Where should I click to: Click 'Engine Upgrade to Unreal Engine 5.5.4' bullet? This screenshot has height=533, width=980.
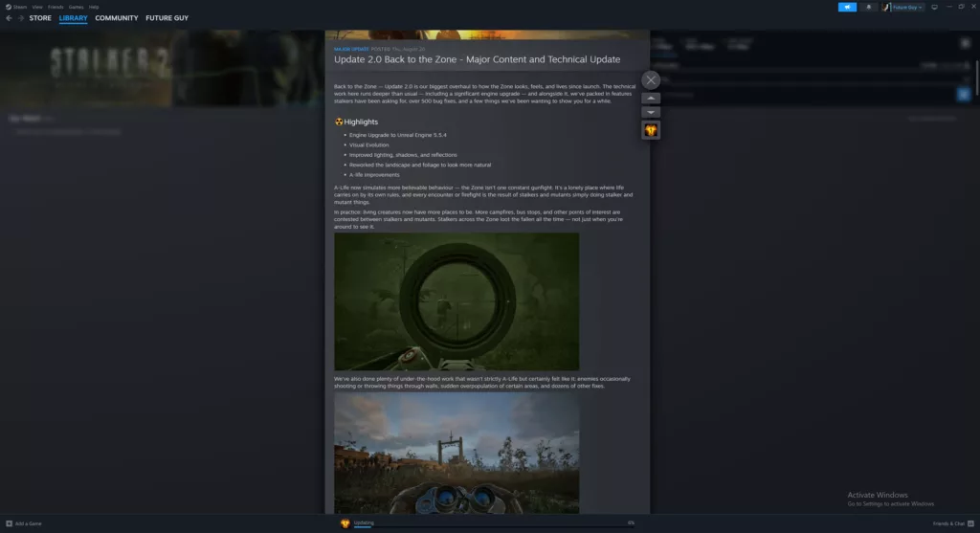tap(397, 135)
